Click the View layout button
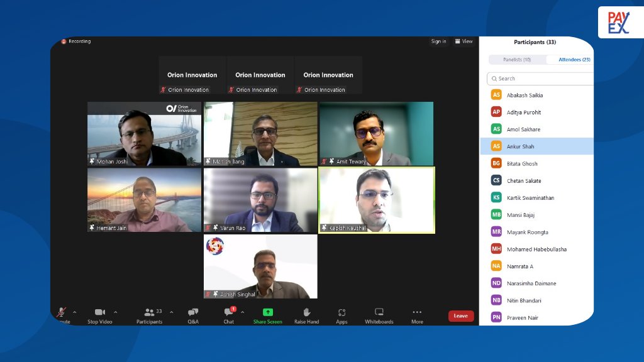This screenshot has height=362, width=644. click(x=464, y=41)
